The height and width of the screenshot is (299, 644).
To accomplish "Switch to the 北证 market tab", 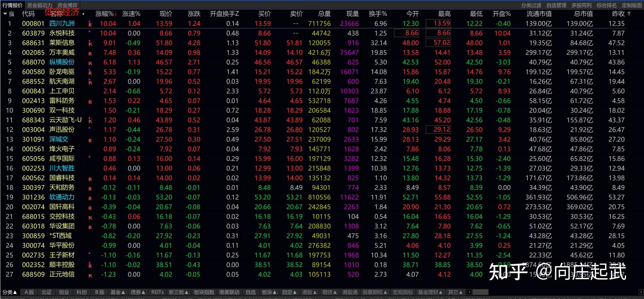I will pos(46,292).
